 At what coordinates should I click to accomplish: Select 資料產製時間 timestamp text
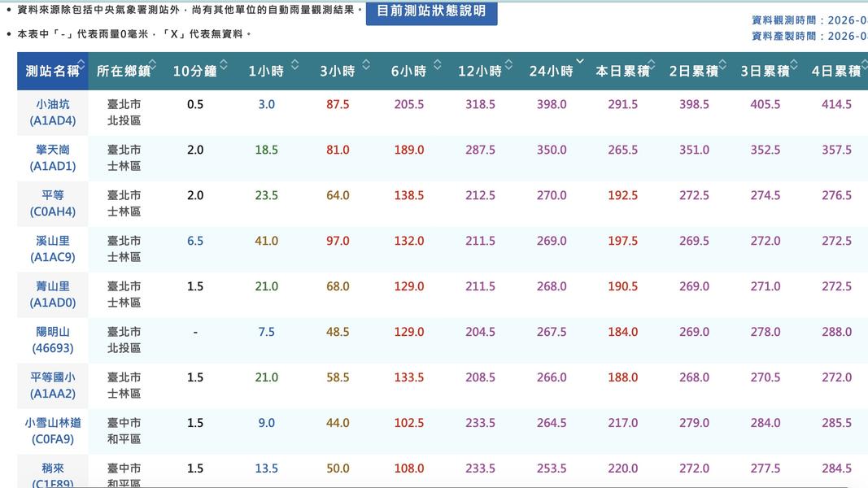click(809, 36)
